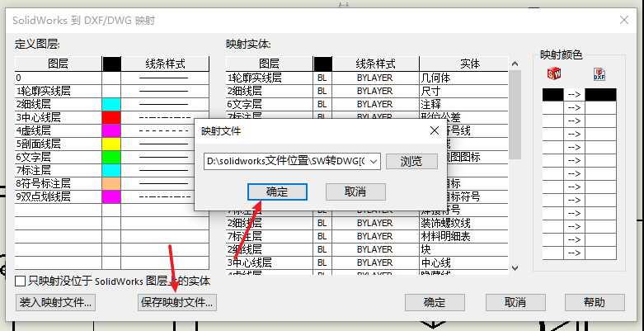Screen dimensions: 644x331
Task: Select layer 0 in the define layers list
Action: coord(59,78)
